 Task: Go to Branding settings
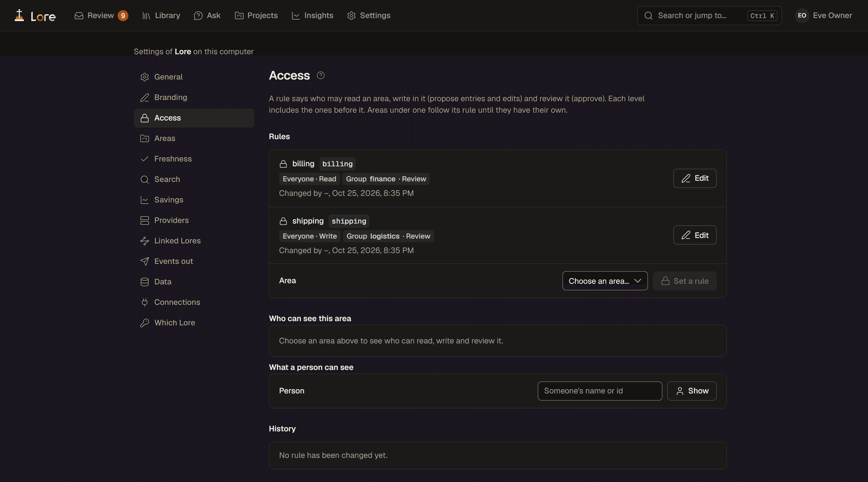click(194, 97)
